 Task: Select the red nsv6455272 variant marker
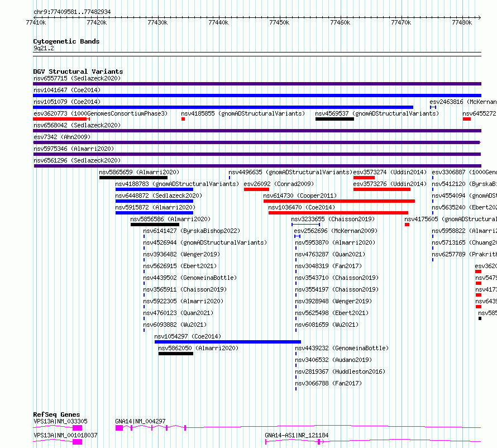[x=467, y=119]
